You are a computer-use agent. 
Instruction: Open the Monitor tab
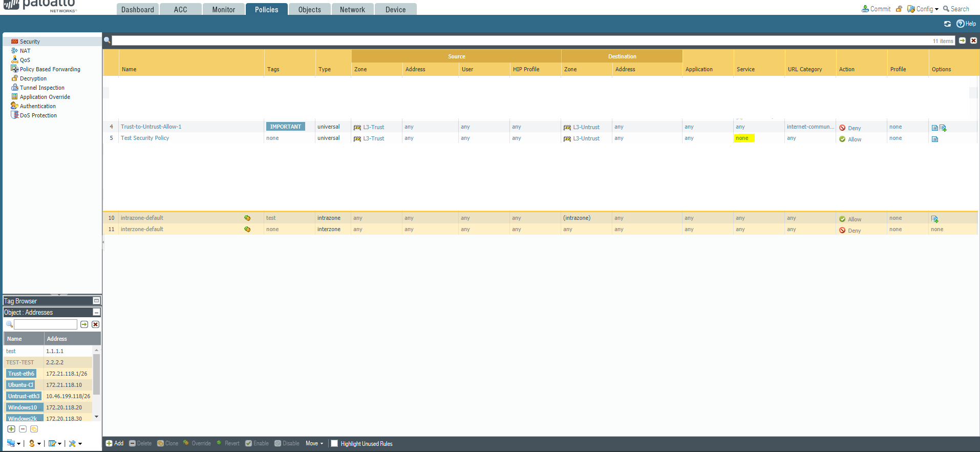223,10
